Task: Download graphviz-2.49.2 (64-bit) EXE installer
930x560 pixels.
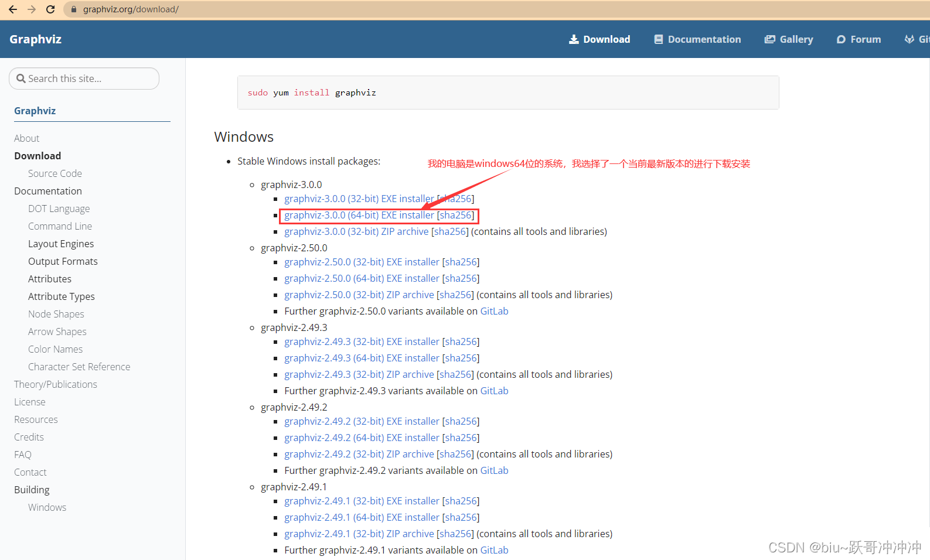Action: coord(362,438)
